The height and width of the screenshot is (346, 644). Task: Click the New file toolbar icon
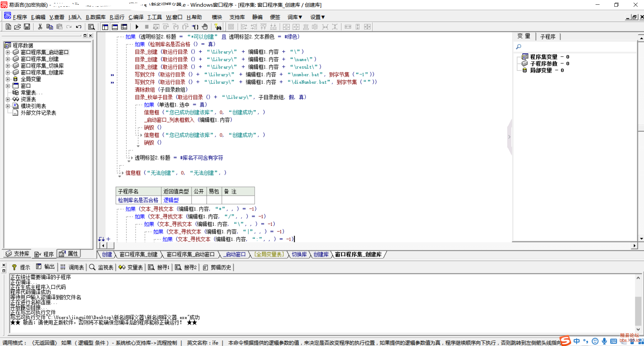[8, 27]
